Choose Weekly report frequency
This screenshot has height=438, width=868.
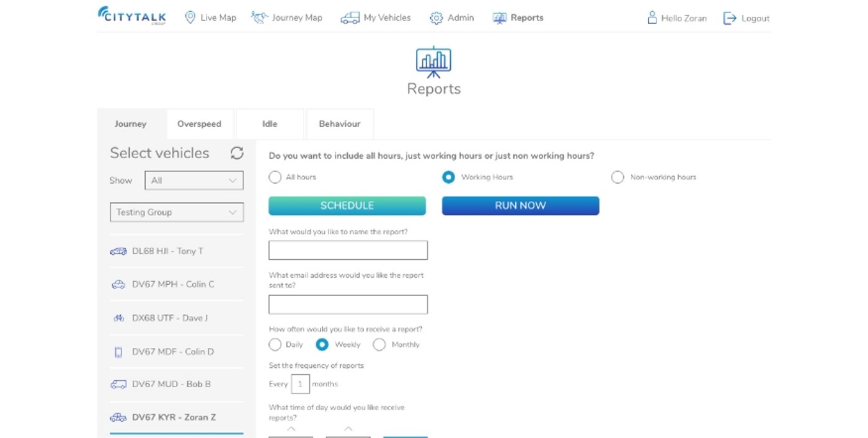[322, 344]
